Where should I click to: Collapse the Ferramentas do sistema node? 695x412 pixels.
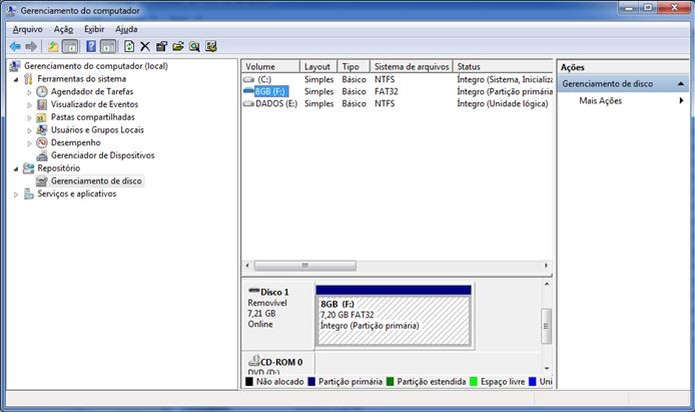point(16,80)
